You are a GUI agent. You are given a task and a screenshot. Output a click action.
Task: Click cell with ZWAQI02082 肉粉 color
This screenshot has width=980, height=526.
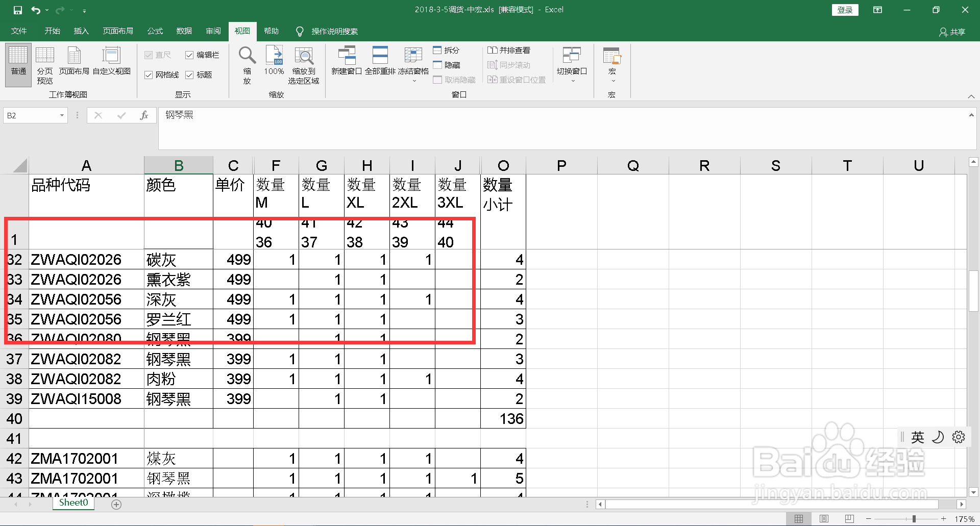point(178,379)
